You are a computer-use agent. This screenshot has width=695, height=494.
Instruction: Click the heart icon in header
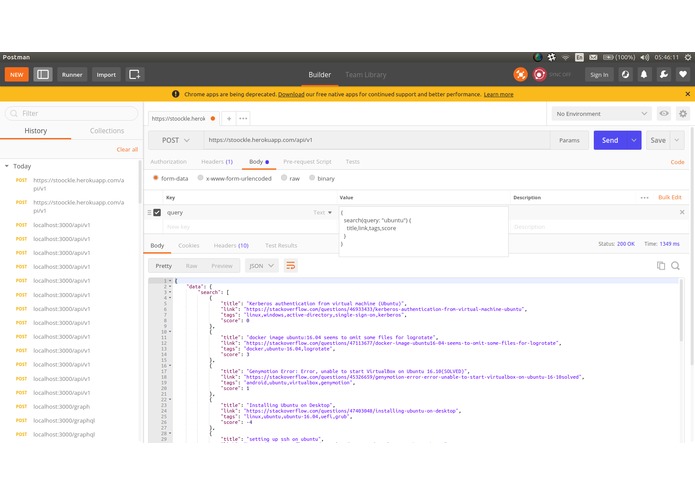point(683,74)
